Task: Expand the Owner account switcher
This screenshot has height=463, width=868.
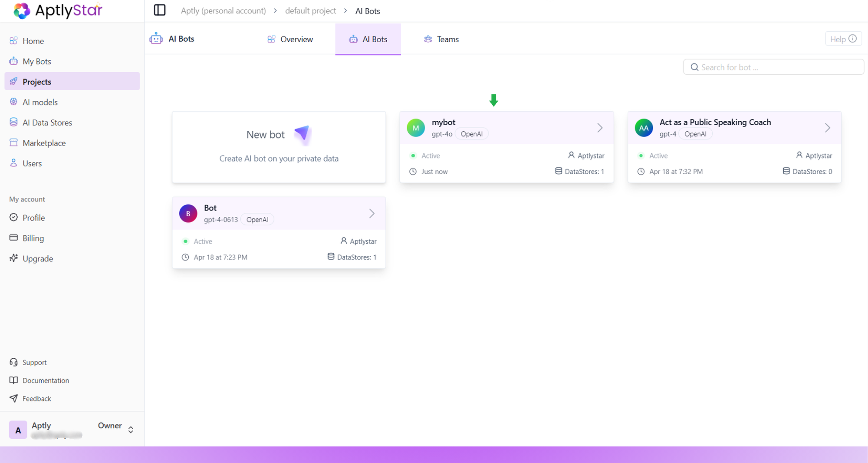Action: (x=131, y=430)
